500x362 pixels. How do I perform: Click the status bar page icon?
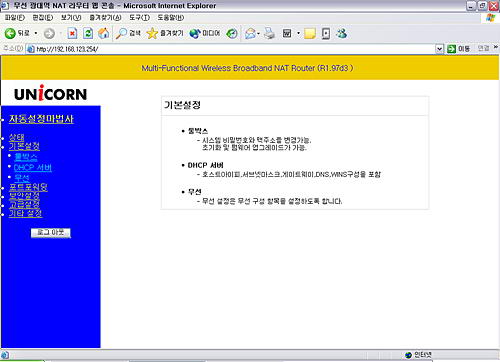click(x=5, y=355)
